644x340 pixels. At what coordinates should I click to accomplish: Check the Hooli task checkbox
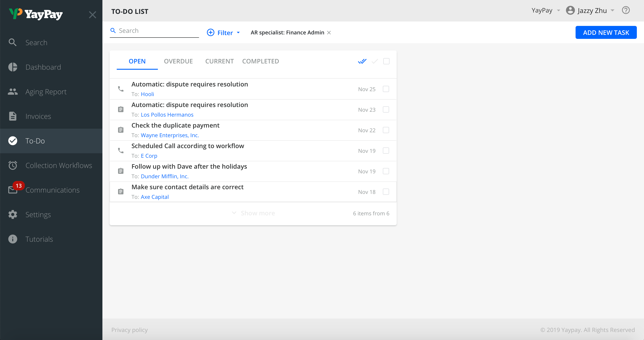[386, 89]
